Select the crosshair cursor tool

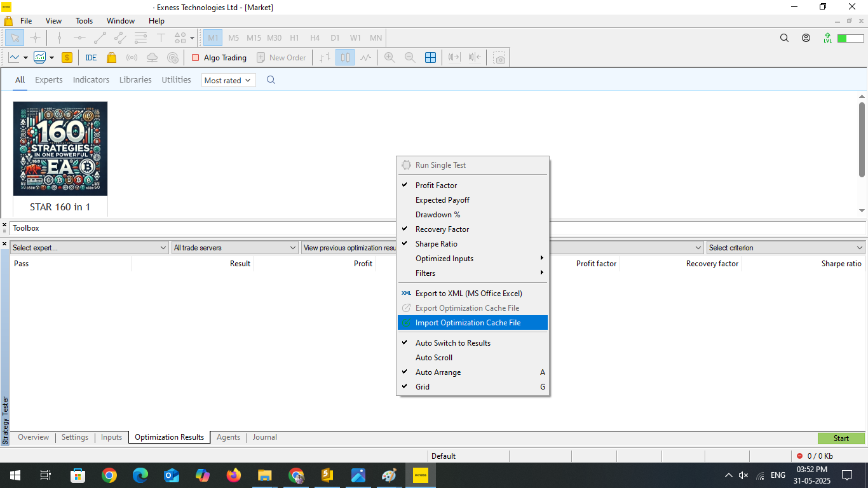coord(36,37)
